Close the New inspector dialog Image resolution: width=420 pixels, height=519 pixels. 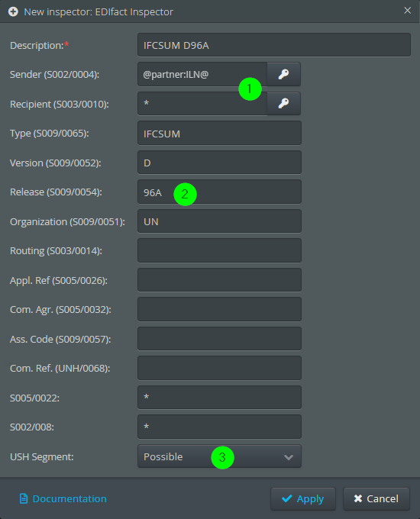tap(408, 11)
